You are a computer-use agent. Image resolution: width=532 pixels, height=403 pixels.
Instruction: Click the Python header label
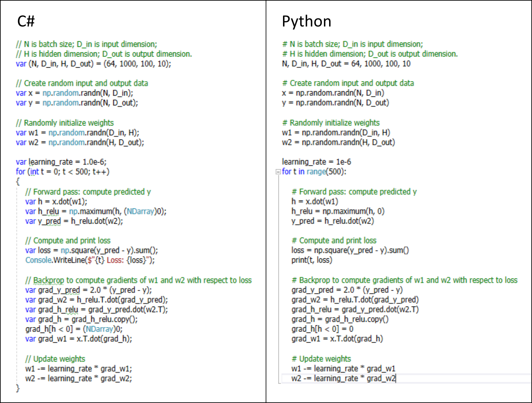pyautogui.click(x=307, y=22)
